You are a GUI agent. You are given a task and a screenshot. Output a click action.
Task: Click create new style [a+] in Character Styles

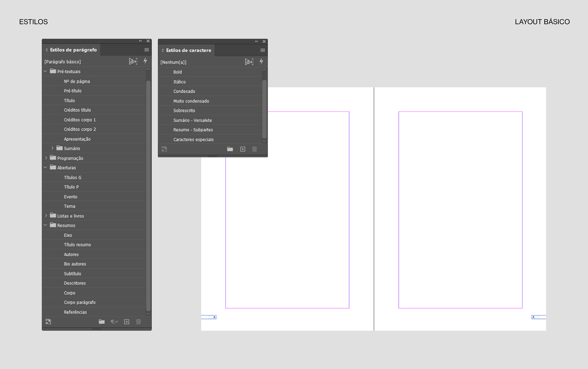click(249, 62)
